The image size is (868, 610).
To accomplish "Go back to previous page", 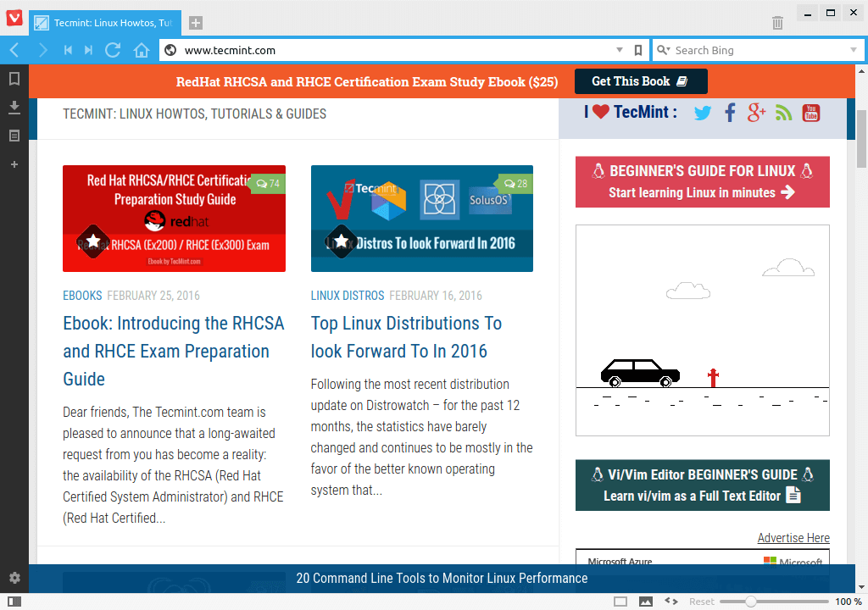I will coord(14,50).
